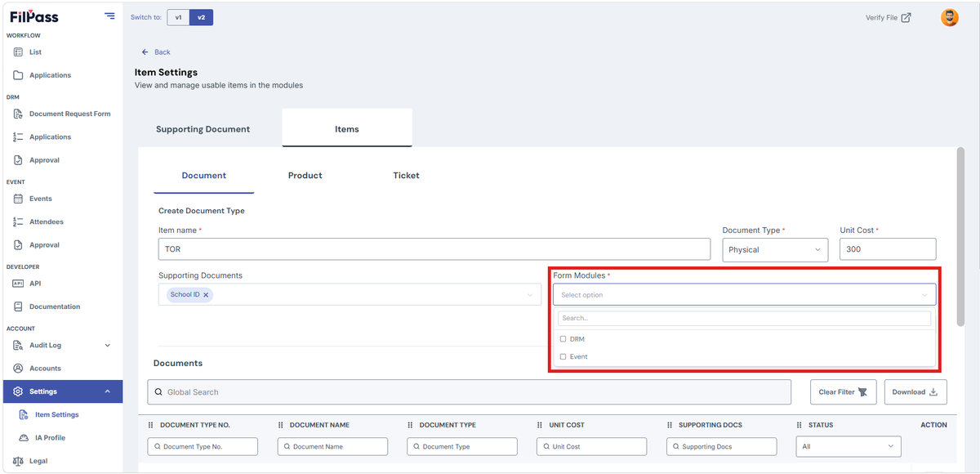Click the Global Search magnifier icon
This screenshot has width=980, height=474.
pos(158,392)
